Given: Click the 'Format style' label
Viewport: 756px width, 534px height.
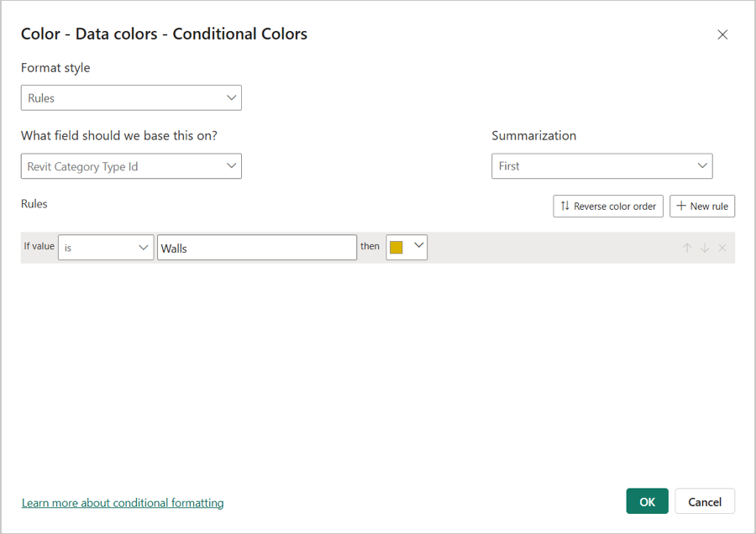Looking at the screenshot, I should [x=55, y=68].
